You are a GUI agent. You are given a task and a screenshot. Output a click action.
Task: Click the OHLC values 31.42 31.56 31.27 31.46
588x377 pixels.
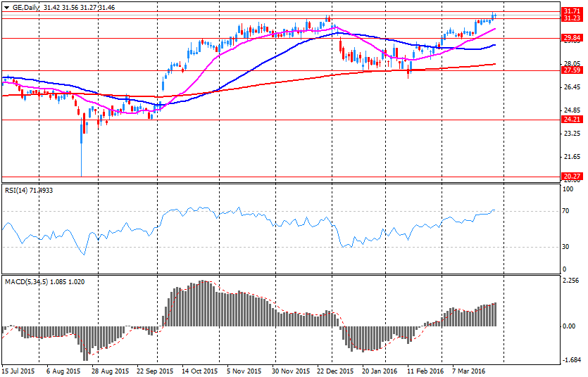coord(79,8)
